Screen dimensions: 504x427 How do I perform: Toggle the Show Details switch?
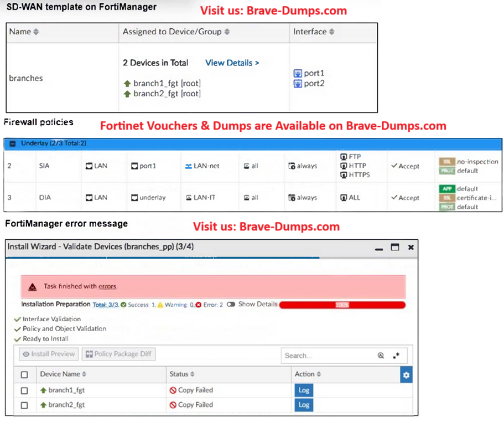click(231, 305)
